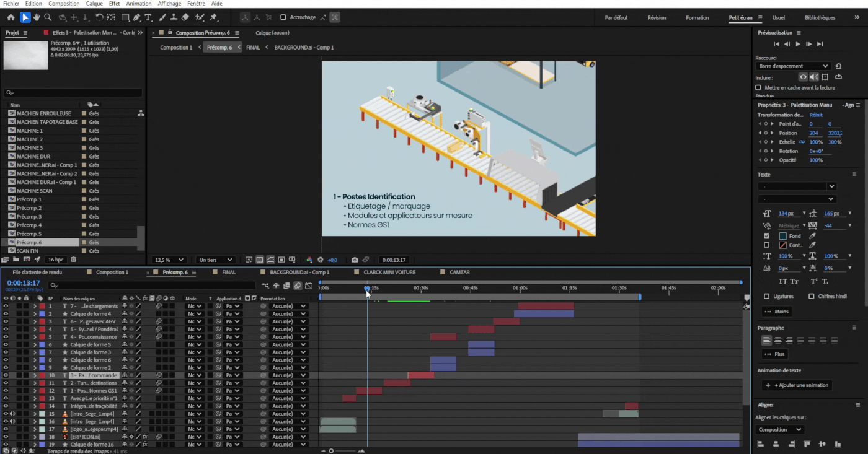Open the Cont. stroke color swatch
The height and width of the screenshot is (454, 868).
coord(784,245)
